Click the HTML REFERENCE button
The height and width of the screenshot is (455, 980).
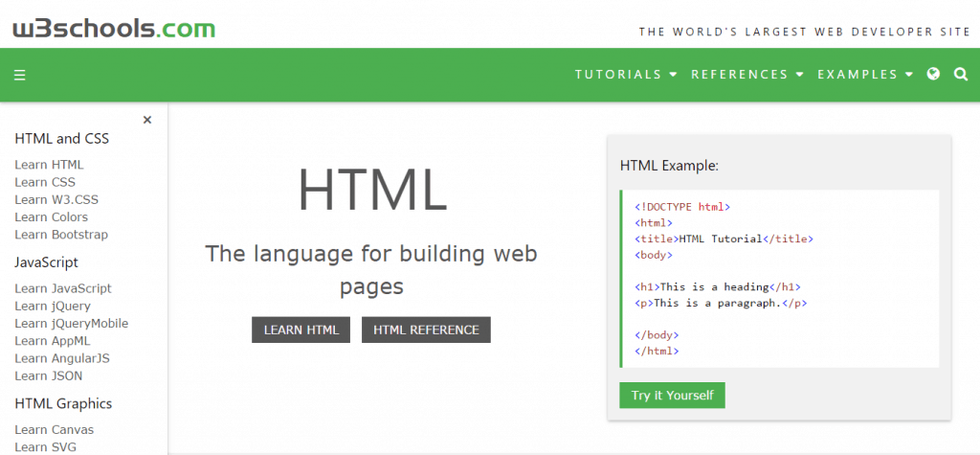(x=426, y=330)
